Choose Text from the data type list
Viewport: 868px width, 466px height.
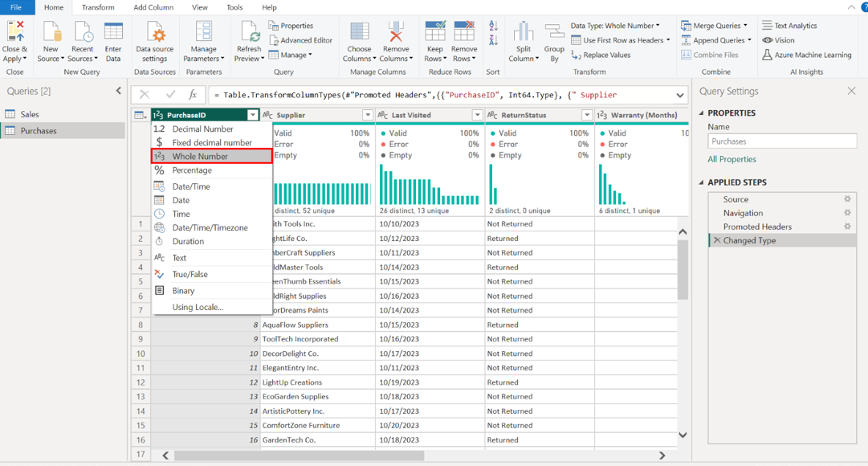click(179, 258)
